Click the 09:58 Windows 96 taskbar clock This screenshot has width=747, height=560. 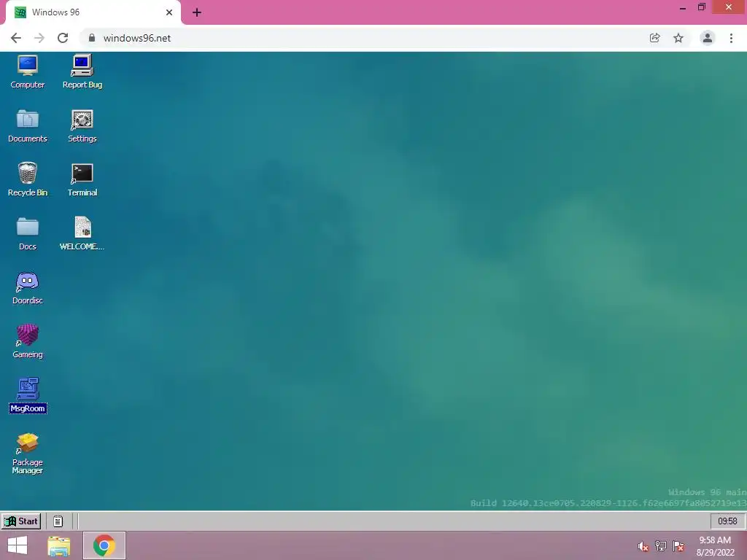click(x=727, y=521)
